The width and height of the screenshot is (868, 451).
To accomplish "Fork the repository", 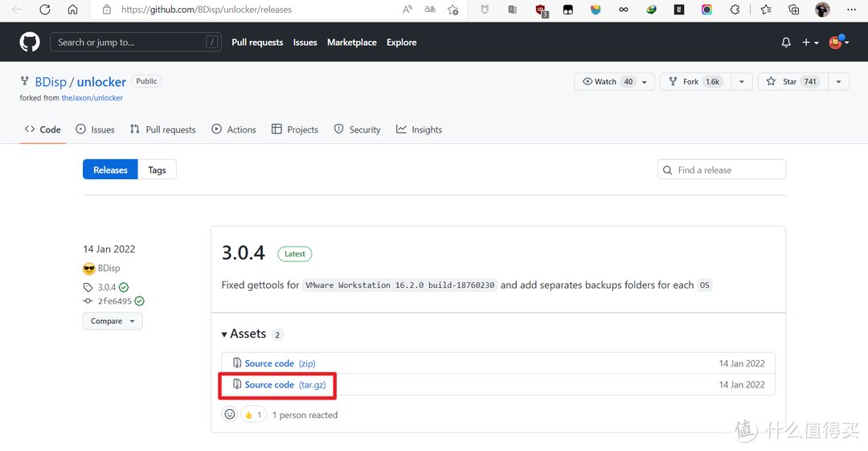I will point(696,81).
